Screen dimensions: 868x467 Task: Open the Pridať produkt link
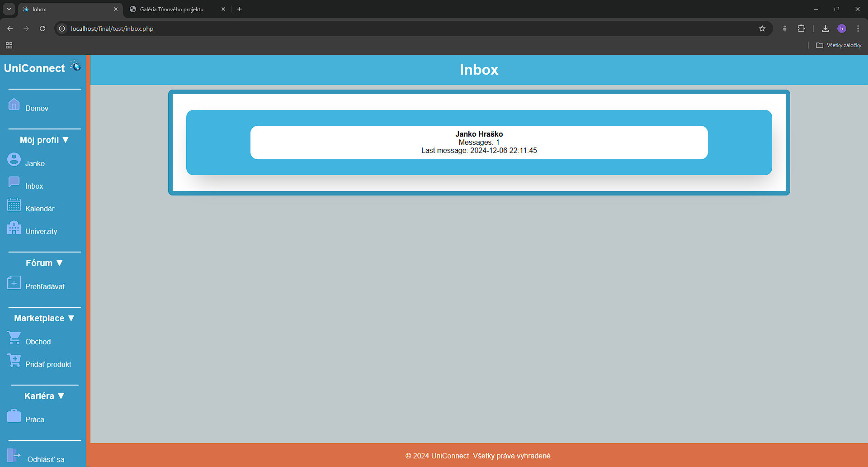coord(48,364)
